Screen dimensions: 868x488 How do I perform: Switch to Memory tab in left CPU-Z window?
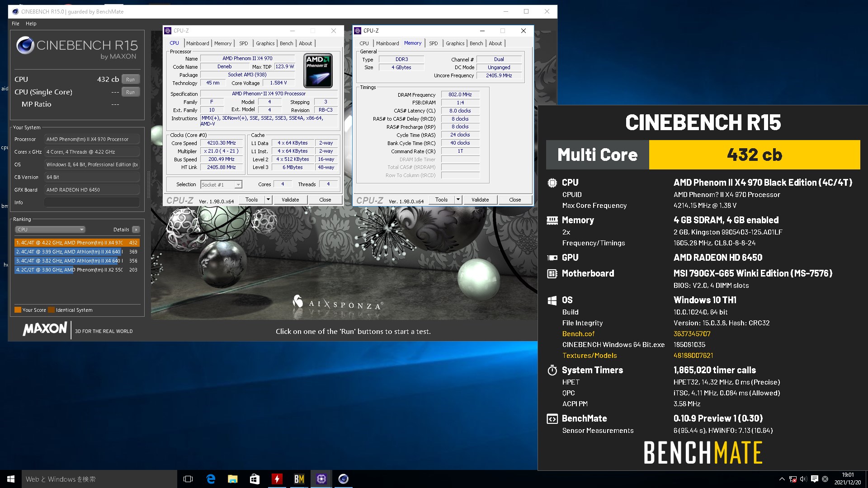click(x=223, y=43)
